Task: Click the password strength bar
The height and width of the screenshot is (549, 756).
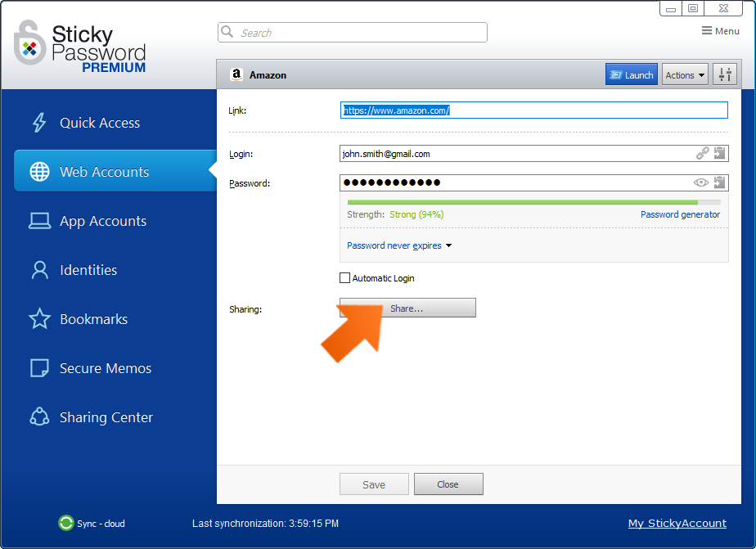Action: click(x=533, y=202)
